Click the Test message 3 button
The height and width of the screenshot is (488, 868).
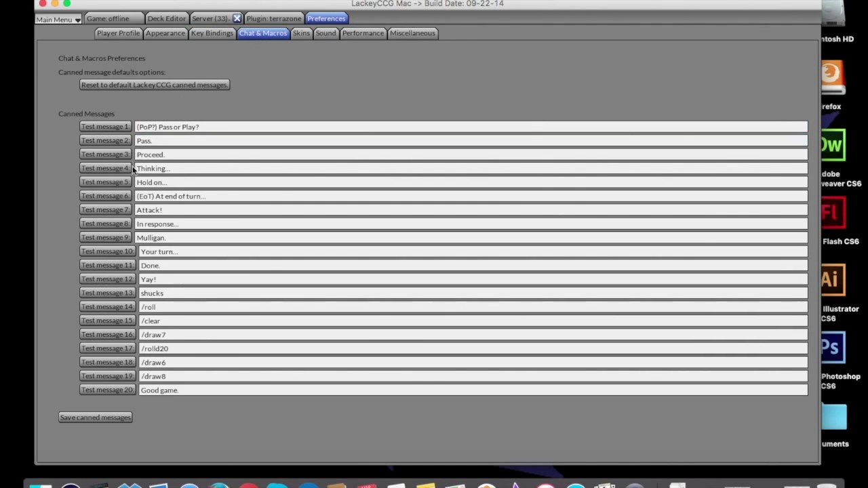click(x=105, y=155)
